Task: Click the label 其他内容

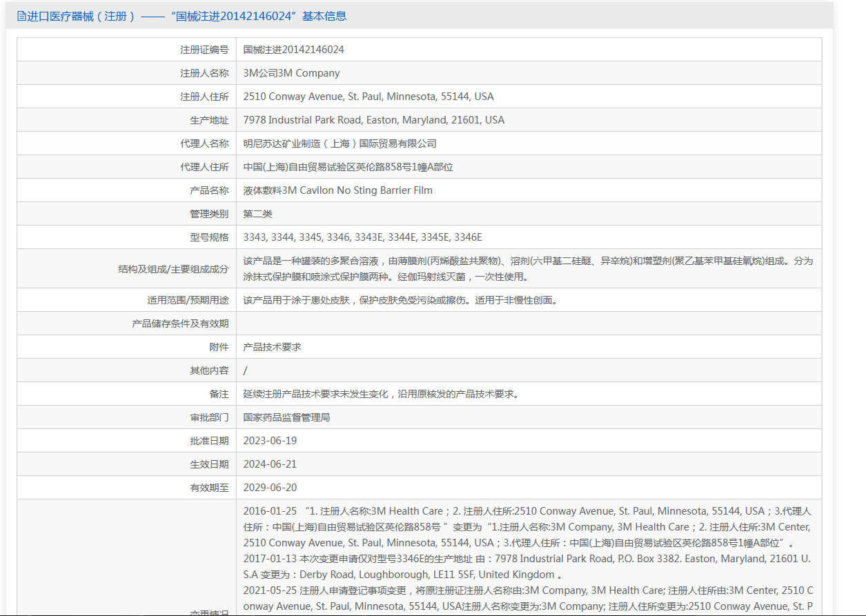Action: pos(209,370)
